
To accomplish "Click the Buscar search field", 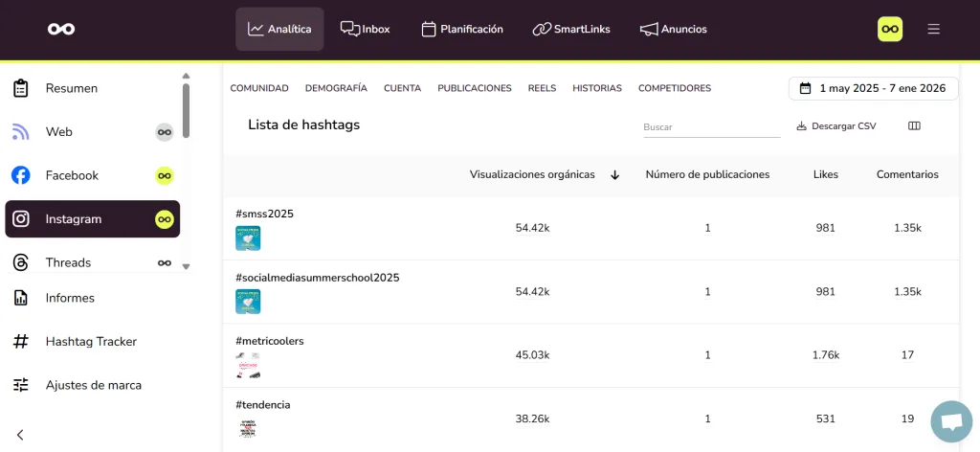I will click(712, 127).
